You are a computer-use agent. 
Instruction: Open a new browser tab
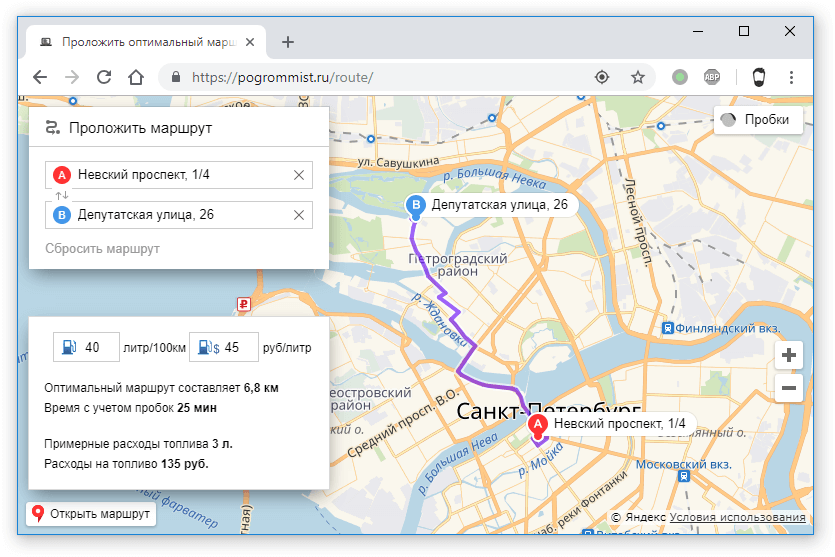coord(288,42)
